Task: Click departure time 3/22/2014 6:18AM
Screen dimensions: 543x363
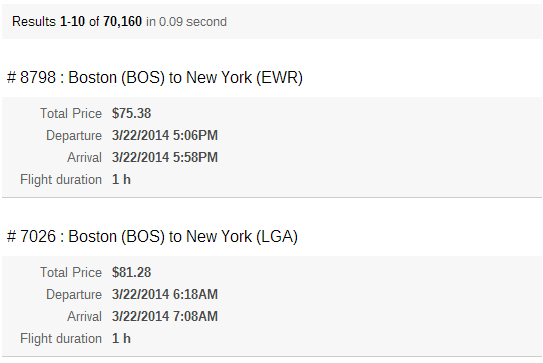Action: coord(165,294)
